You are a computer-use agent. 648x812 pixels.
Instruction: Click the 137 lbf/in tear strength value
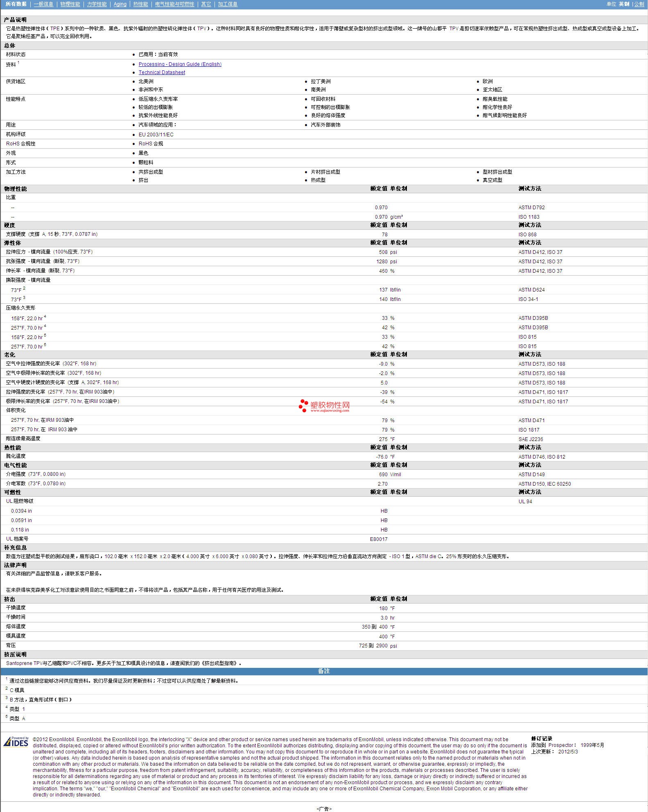coord(390,290)
